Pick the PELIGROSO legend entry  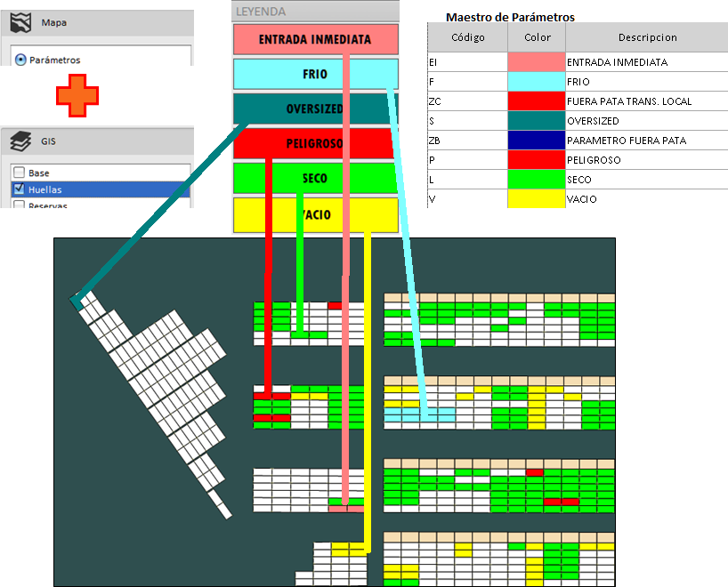click(x=314, y=143)
